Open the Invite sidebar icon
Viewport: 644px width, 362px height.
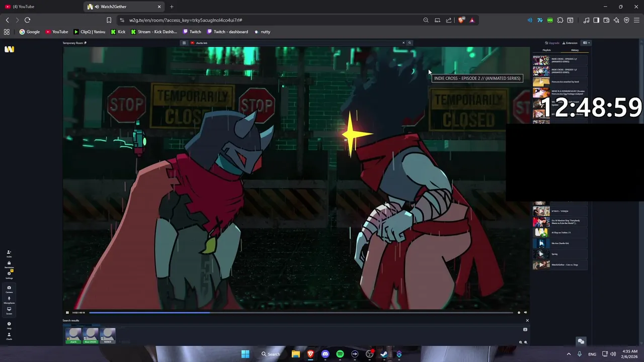pos(9,253)
